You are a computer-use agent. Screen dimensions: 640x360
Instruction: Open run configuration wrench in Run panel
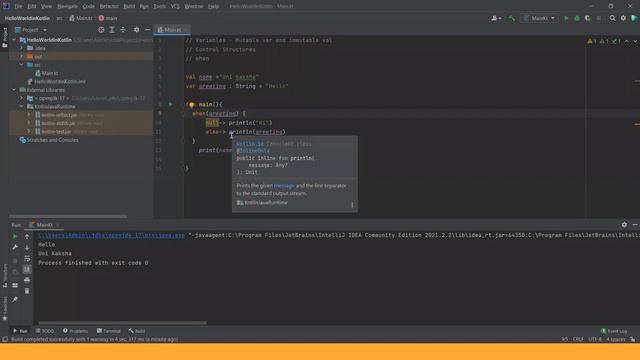click(x=15, y=247)
